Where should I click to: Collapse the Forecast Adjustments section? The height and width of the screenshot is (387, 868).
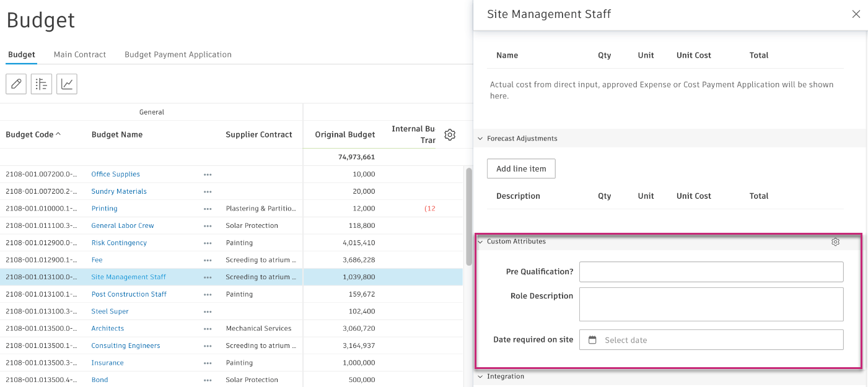480,139
